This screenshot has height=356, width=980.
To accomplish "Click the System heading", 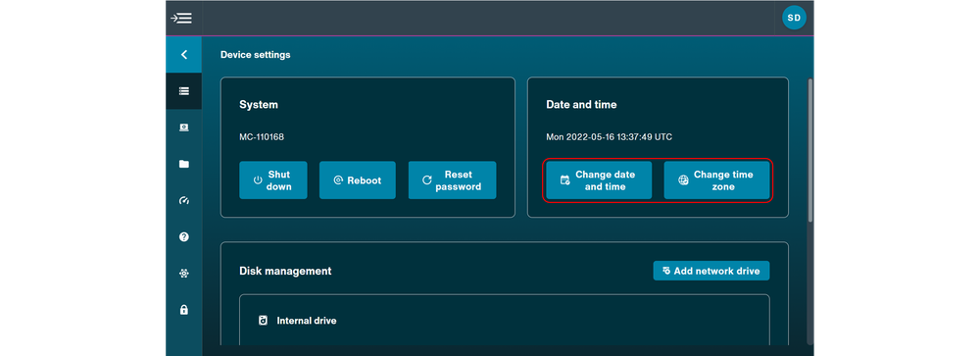I will (259, 105).
